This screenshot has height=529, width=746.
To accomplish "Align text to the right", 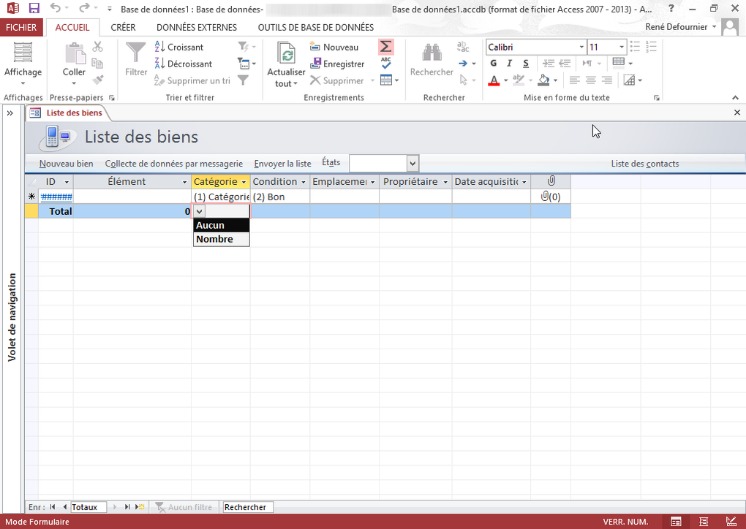I will tap(607, 80).
